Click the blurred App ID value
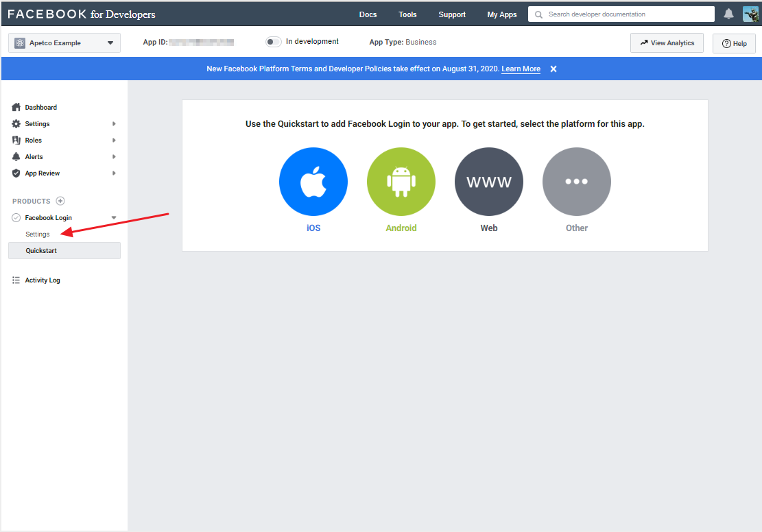 201,43
